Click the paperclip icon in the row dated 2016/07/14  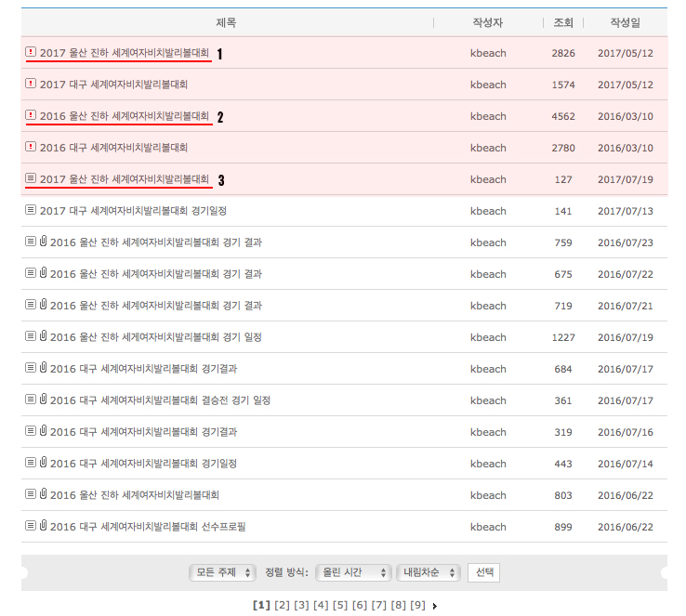[43, 462]
